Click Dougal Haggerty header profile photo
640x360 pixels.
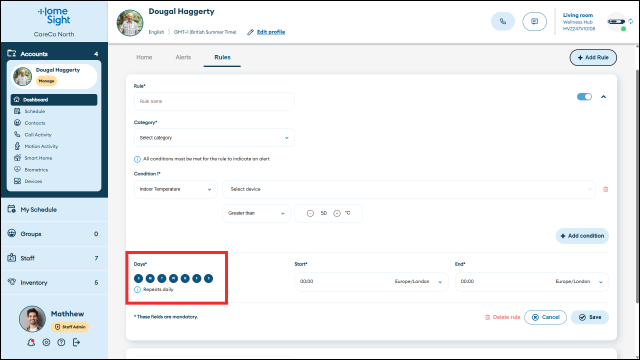(x=130, y=23)
